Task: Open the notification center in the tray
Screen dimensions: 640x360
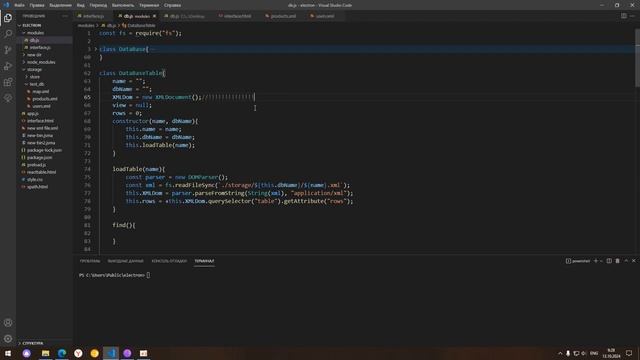Action: pyautogui.click(x=629, y=353)
